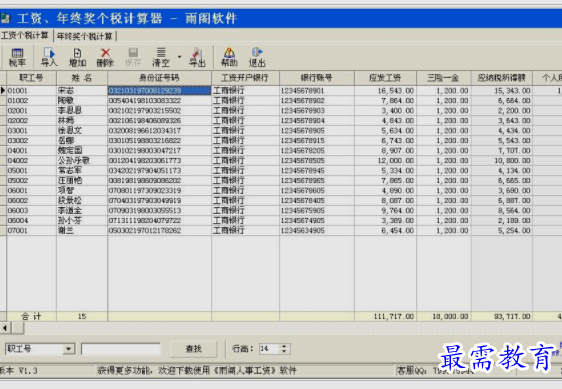Open 帮助 help
562x389 pixels.
pos(229,57)
